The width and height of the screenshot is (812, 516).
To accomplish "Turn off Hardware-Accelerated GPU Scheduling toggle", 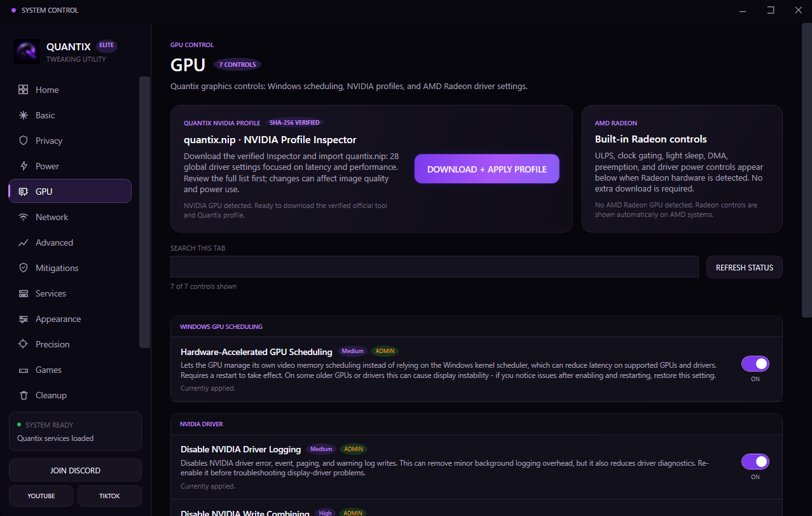I will pyautogui.click(x=755, y=364).
